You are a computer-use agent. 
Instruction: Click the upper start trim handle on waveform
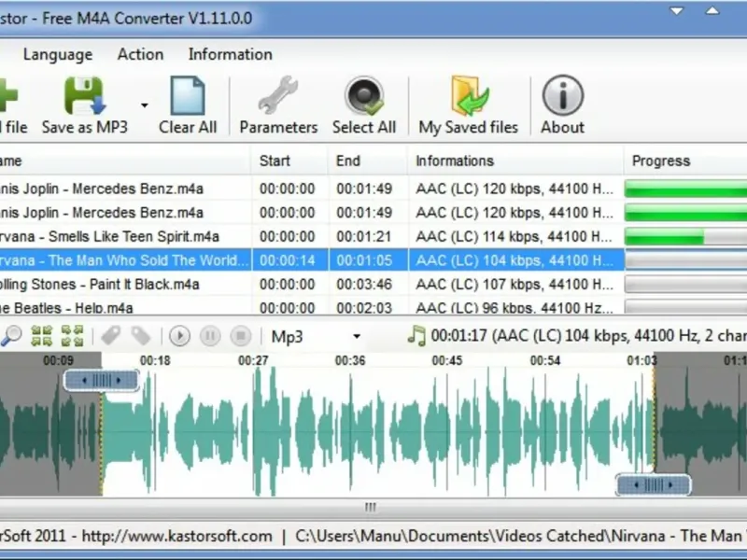tap(102, 380)
